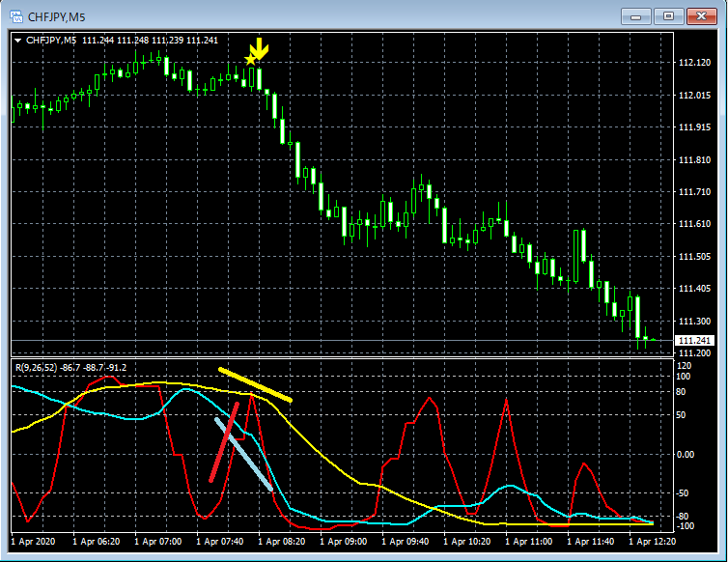
Task: Click the 1 Apr 10:20 time label
Action: (466, 542)
